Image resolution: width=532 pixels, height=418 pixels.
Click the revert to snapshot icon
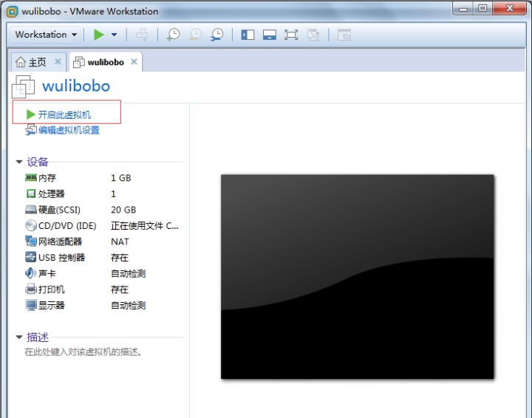[195, 35]
